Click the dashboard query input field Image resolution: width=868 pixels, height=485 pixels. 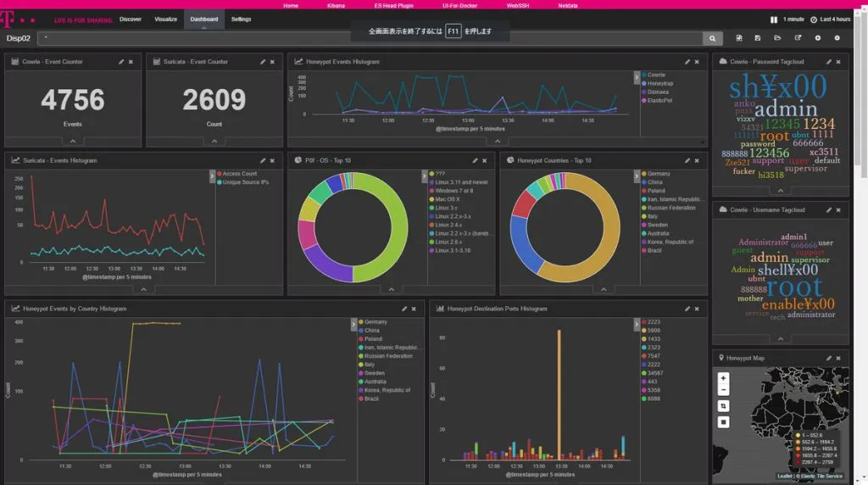[x=371, y=38]
